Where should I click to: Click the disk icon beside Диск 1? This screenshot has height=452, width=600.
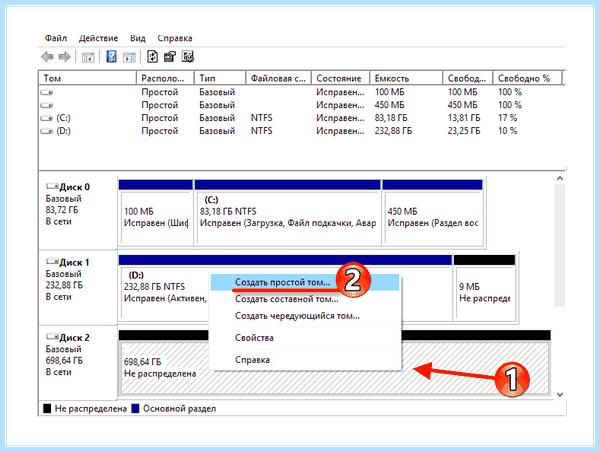(x=52, y=261)
